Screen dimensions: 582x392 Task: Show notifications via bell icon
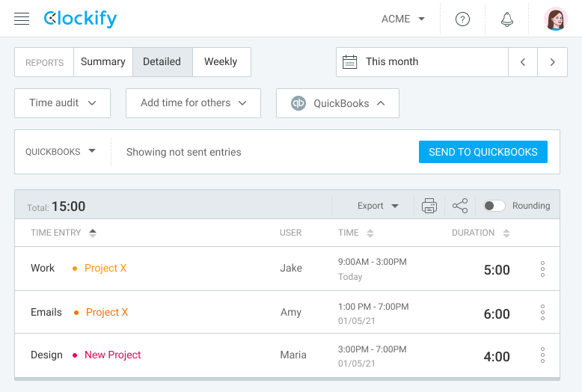pos(507,19)
